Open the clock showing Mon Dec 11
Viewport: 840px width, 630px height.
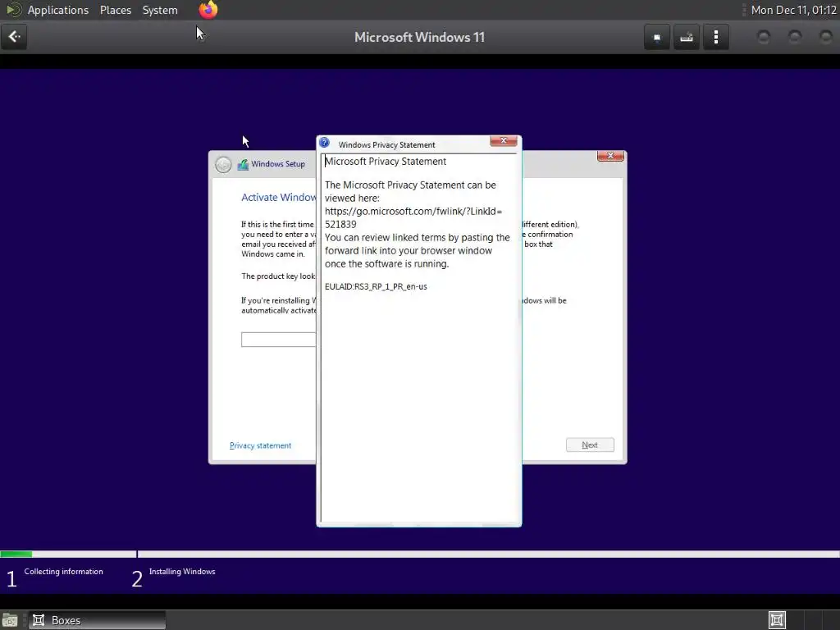click(x=793, y=10)
